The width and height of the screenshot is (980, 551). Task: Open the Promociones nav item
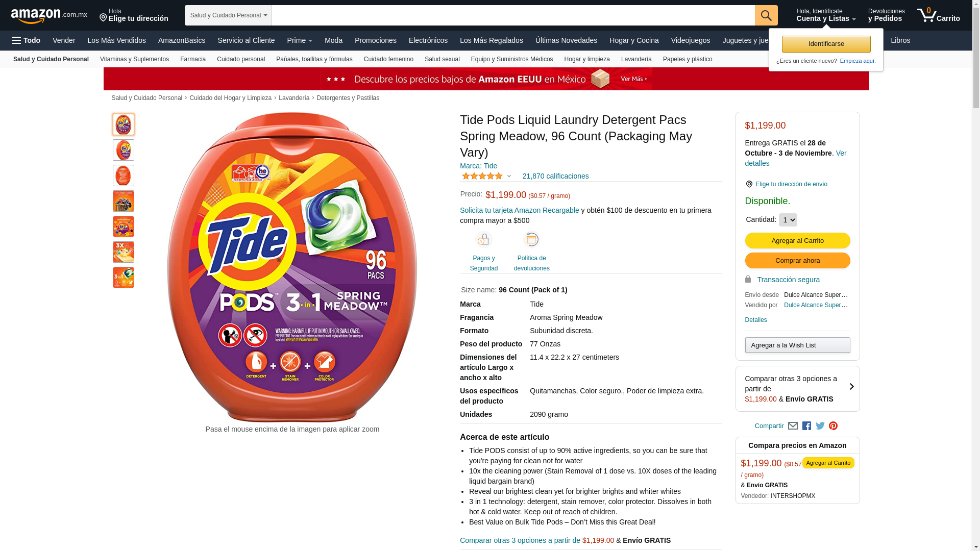point(376,40)
